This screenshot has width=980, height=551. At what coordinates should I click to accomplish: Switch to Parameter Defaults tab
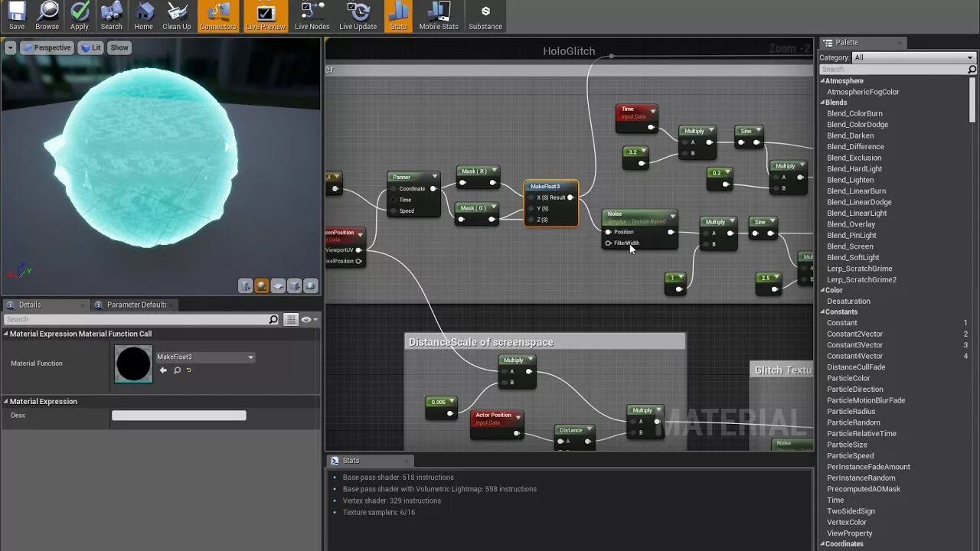coord(136,305)
